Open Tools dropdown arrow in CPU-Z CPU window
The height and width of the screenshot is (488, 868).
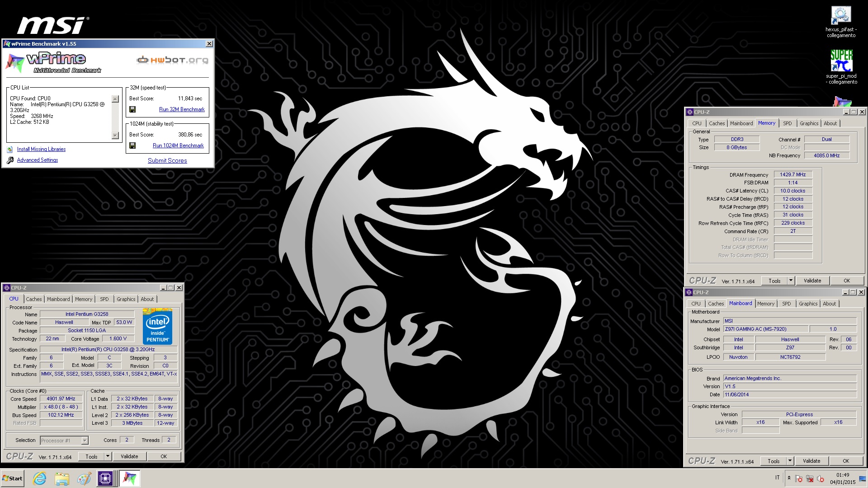[108, 456]
